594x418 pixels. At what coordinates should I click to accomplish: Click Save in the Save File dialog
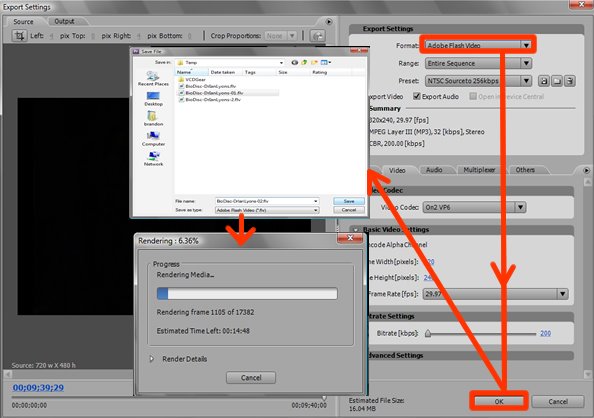click(x=349, y=201)
